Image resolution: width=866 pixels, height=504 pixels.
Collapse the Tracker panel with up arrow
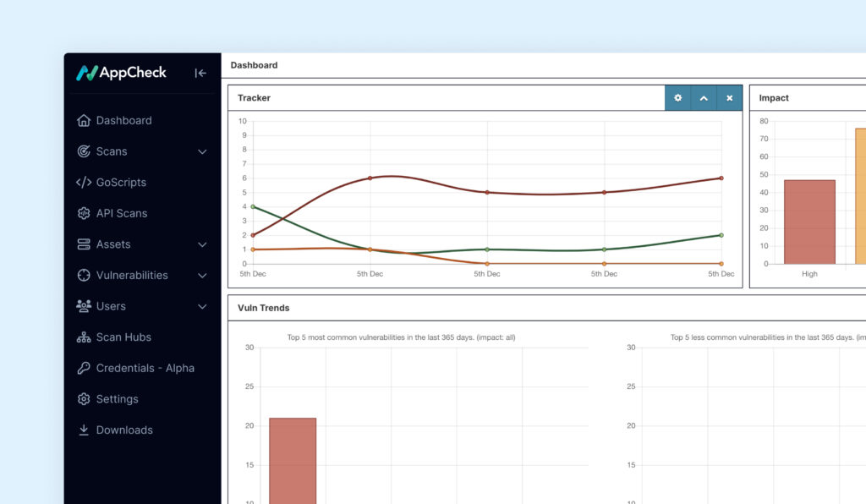click(704, 98)
